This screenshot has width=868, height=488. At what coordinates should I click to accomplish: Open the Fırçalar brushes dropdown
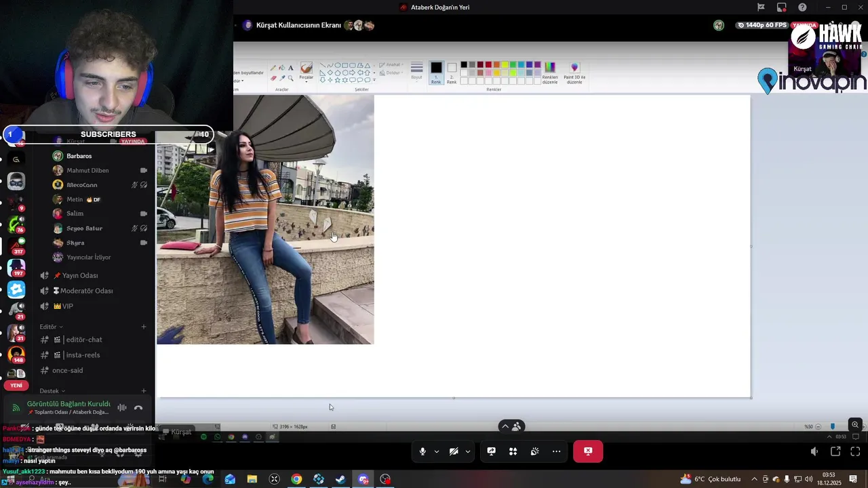[307, 72]
